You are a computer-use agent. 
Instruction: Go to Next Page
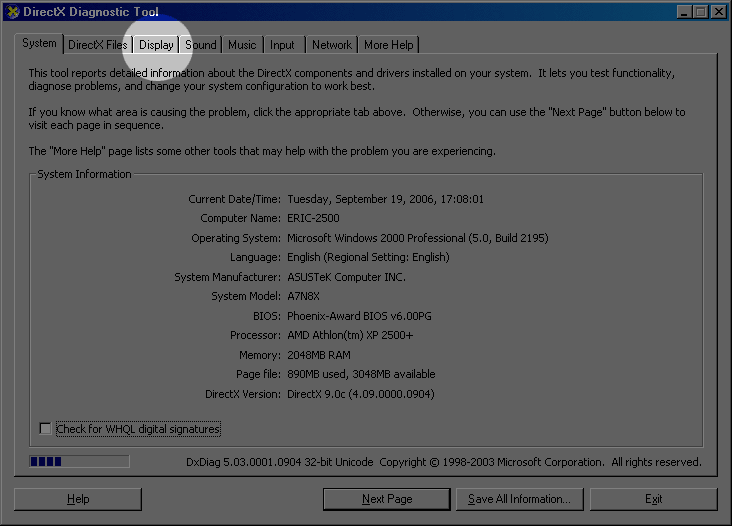pos(387,499)
